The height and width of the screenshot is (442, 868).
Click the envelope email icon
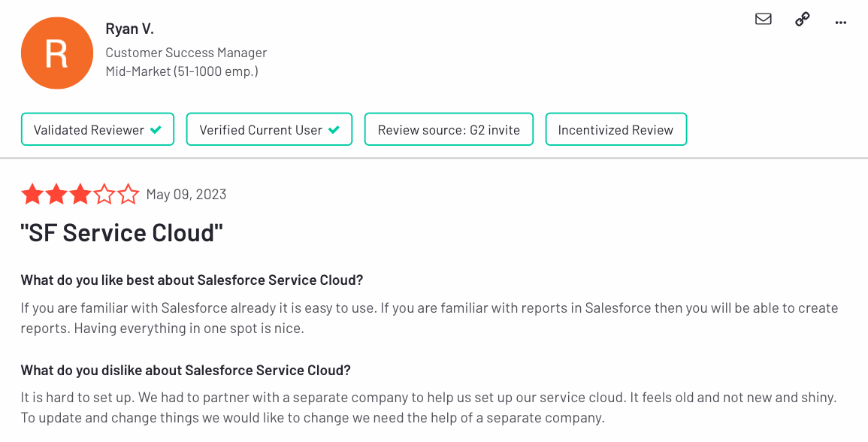coord(764,19)
